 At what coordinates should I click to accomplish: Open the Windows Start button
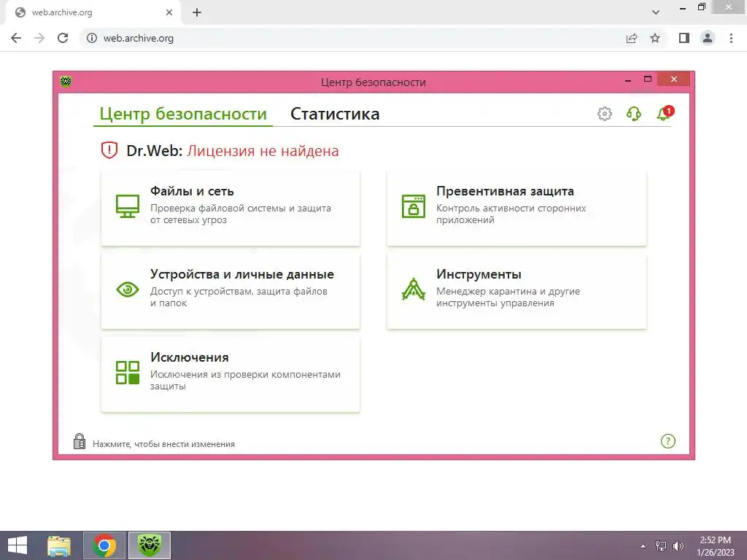(x=18, y=545)
